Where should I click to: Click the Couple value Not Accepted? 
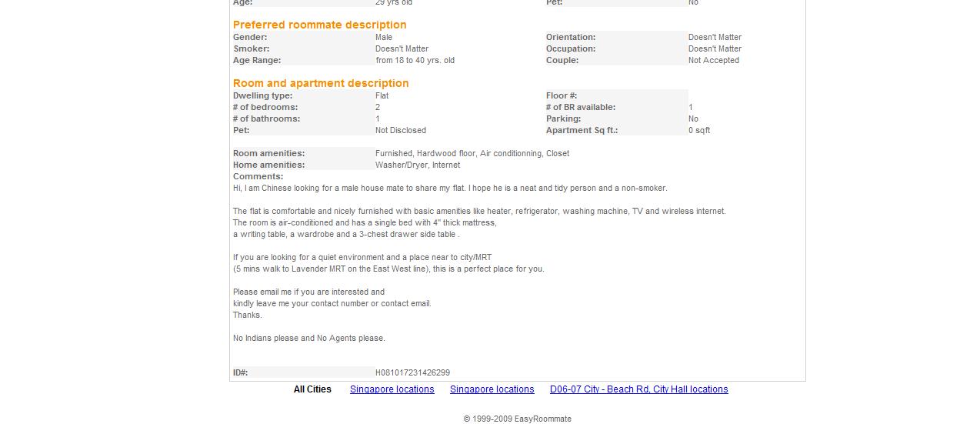click(x=713, y=60)
